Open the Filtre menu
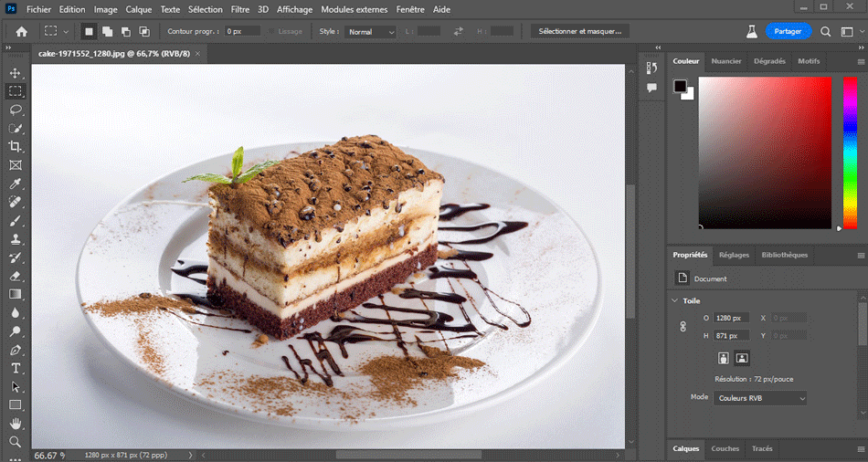The height and width of the screenshot is (462, 868). (240, 9)
